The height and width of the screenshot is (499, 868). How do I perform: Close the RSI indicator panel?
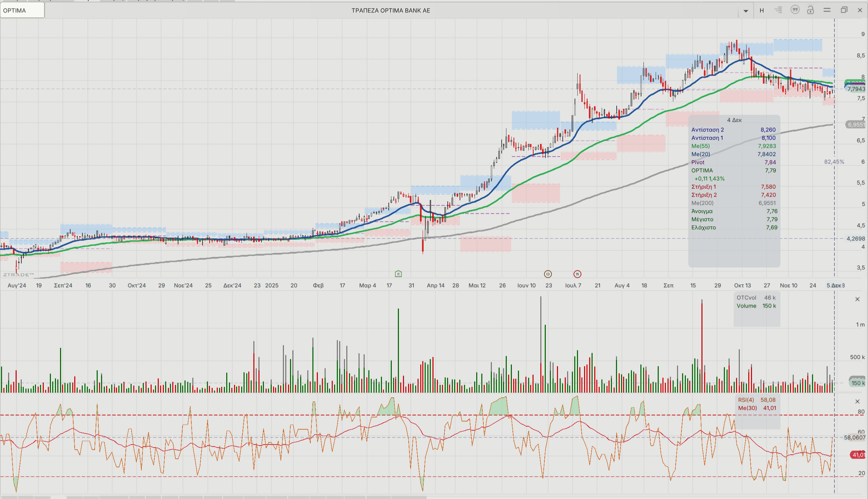tap(857, 401)
